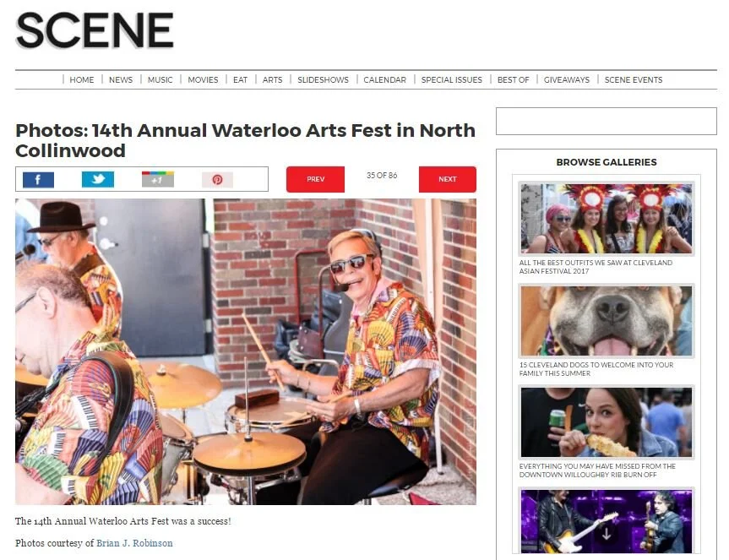
Task: Follow the Brian J. Robinson link
Action: [134, 543]
